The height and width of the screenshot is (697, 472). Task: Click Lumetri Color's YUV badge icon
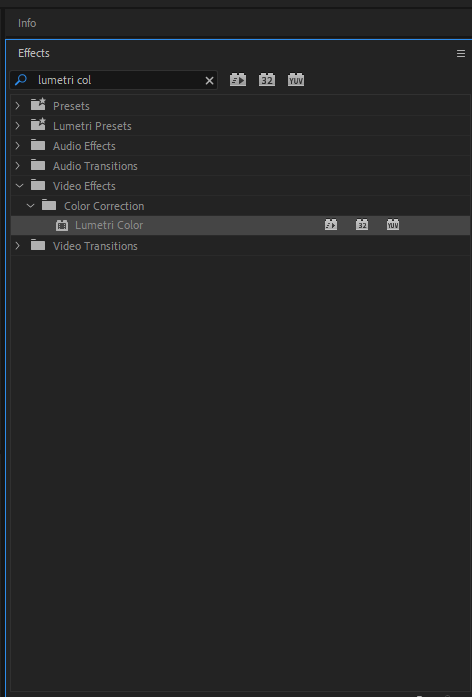393,225
